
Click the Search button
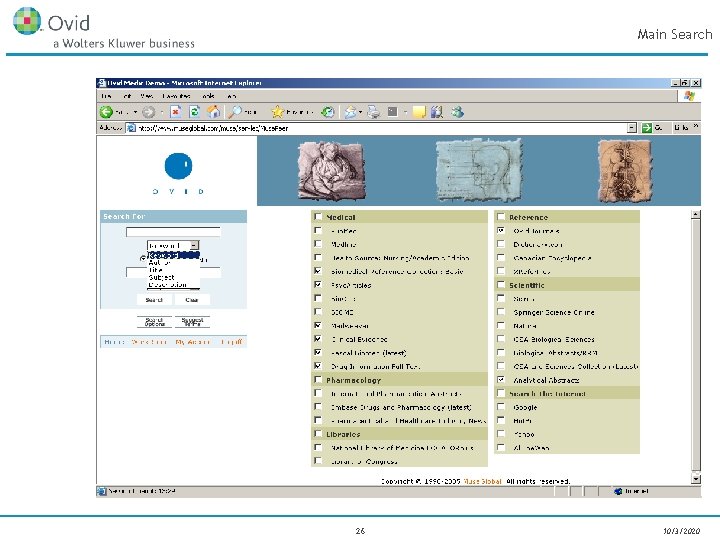[x=154, y=300]
